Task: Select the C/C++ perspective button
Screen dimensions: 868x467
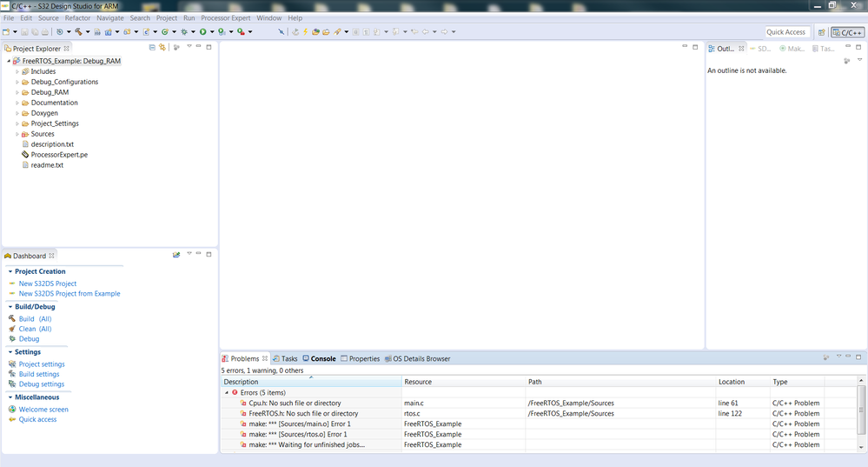Action: (847, 32)
